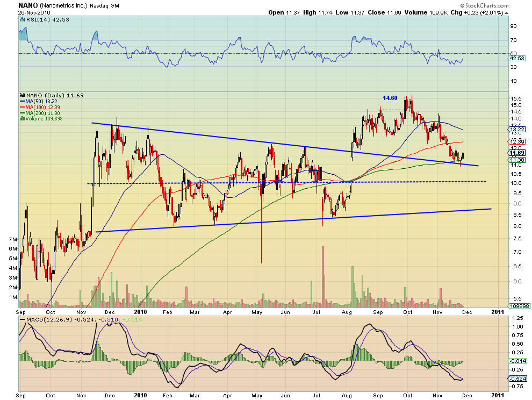Click the Aug label on price chart axis

tap(347, 312)
